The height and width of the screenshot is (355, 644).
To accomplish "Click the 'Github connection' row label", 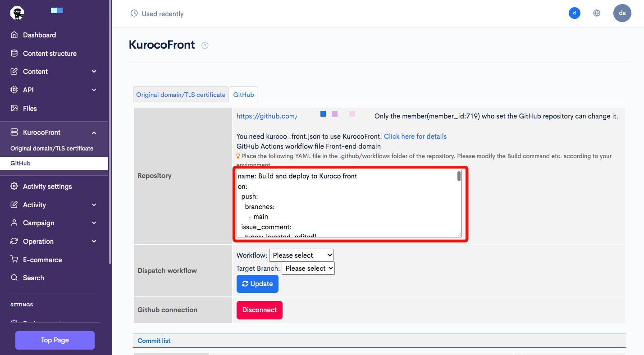I will [167, 310].
